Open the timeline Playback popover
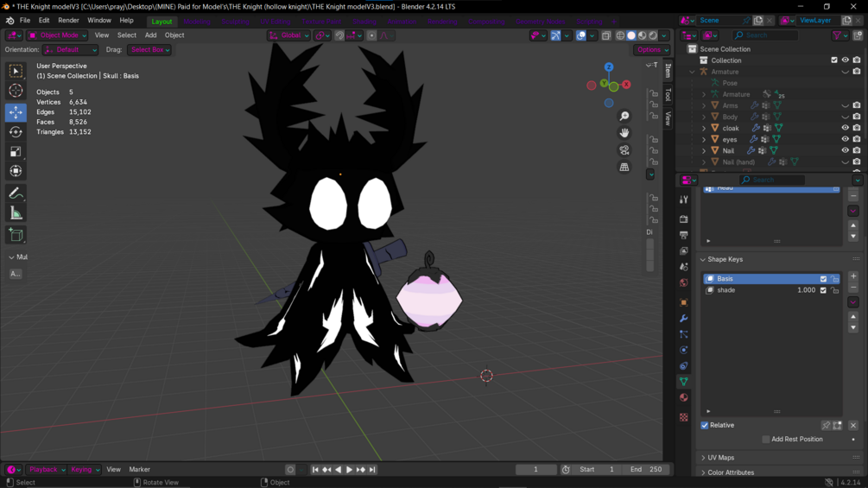 coord(47,470)
